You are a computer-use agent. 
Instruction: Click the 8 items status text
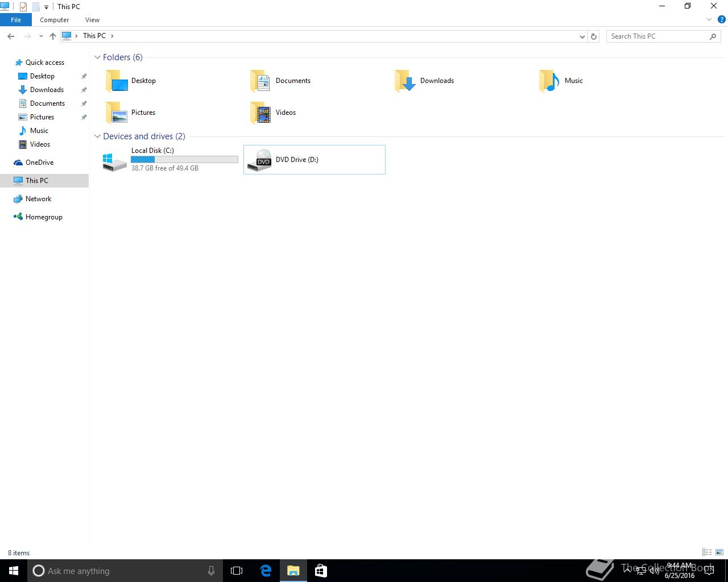(x=19, y=553)
